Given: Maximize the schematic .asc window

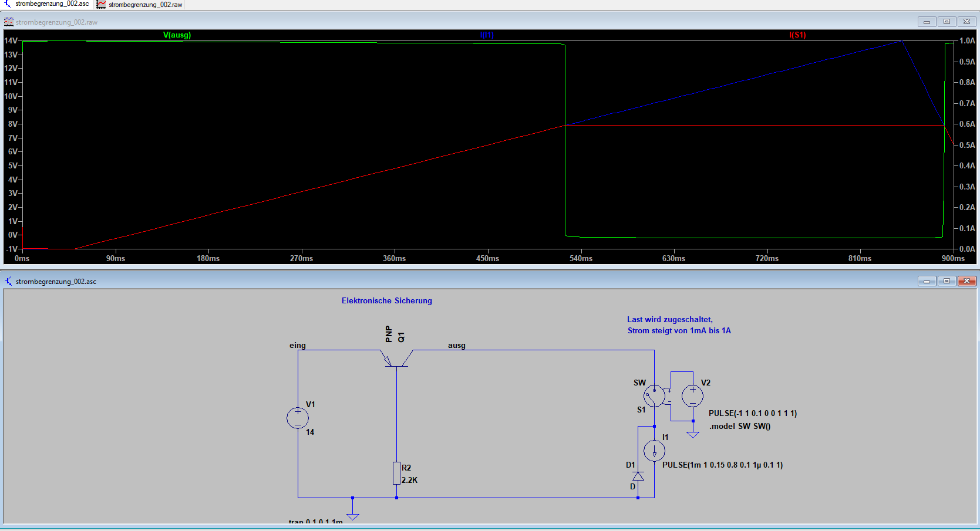Looking at the screenshot, I should (x=947, y=281).
